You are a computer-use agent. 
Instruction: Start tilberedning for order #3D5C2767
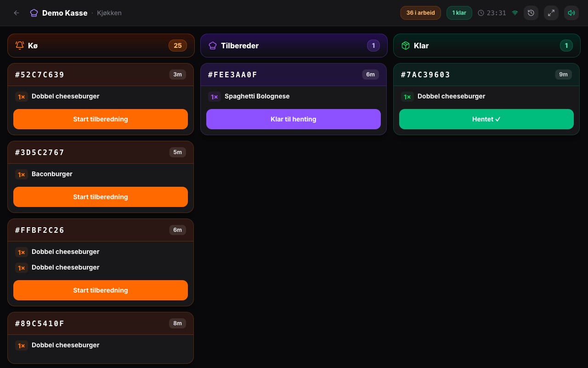(101, 197)
